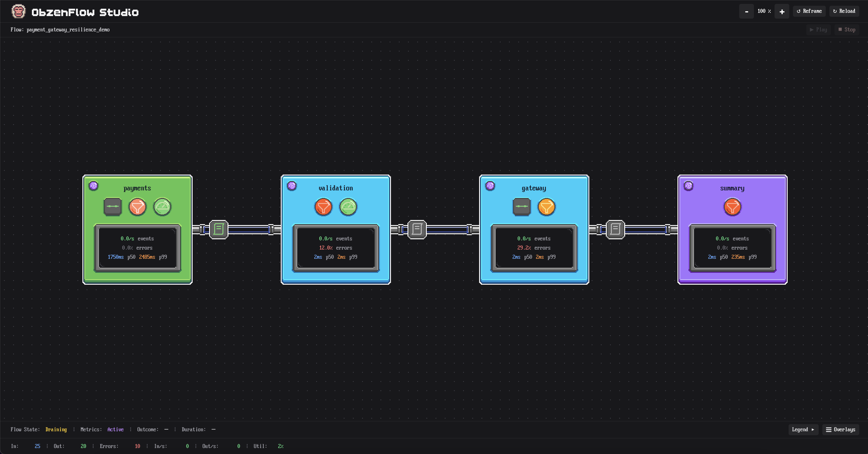This screenshot has height=454, width=868.
Task: Click the ObzenFlow Studio title
Action: point(85,12)
